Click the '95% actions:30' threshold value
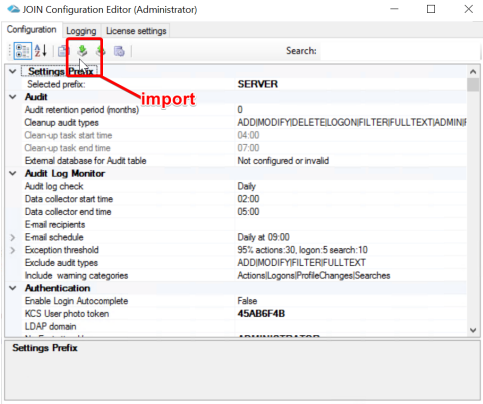Viewport: 483px width, 404px height. (x=302, y=250)
